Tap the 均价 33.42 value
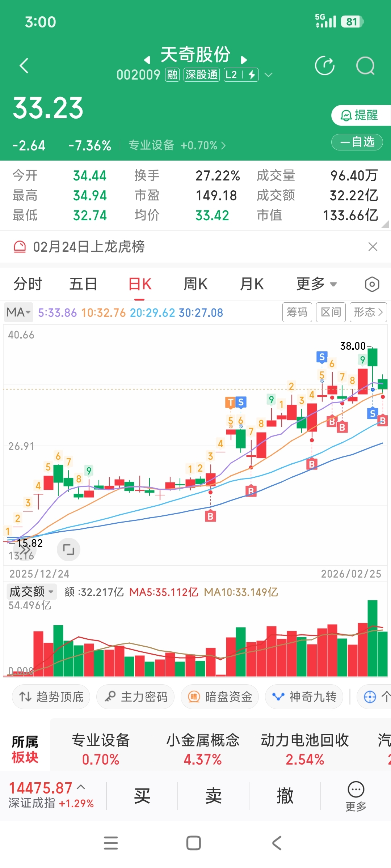The image size is (391, 868). (212, 216)
